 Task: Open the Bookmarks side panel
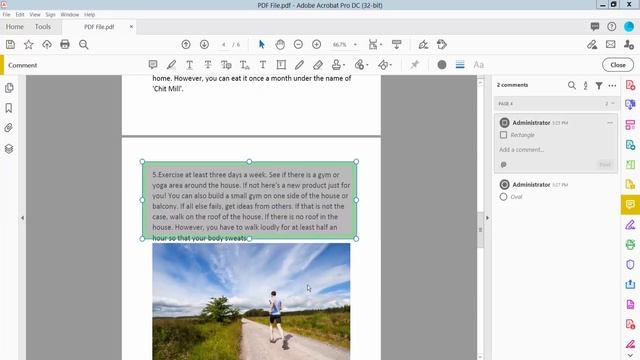point(9,108)
